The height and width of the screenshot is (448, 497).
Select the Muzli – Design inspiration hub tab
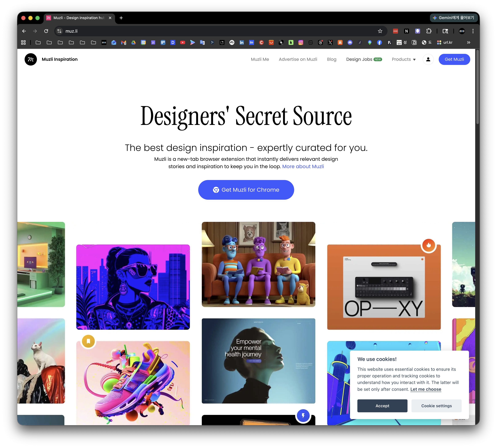(x=79, y=18)
